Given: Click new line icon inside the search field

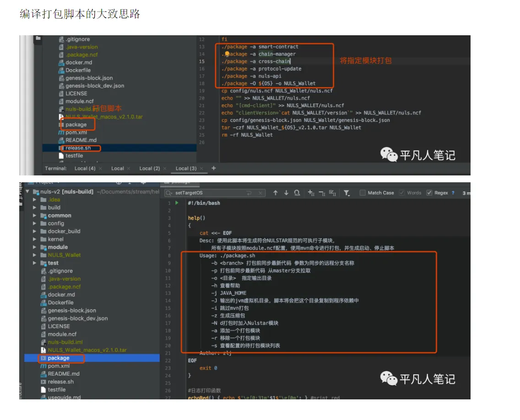Looking at the screenshot, I should [x=249, y=193].
